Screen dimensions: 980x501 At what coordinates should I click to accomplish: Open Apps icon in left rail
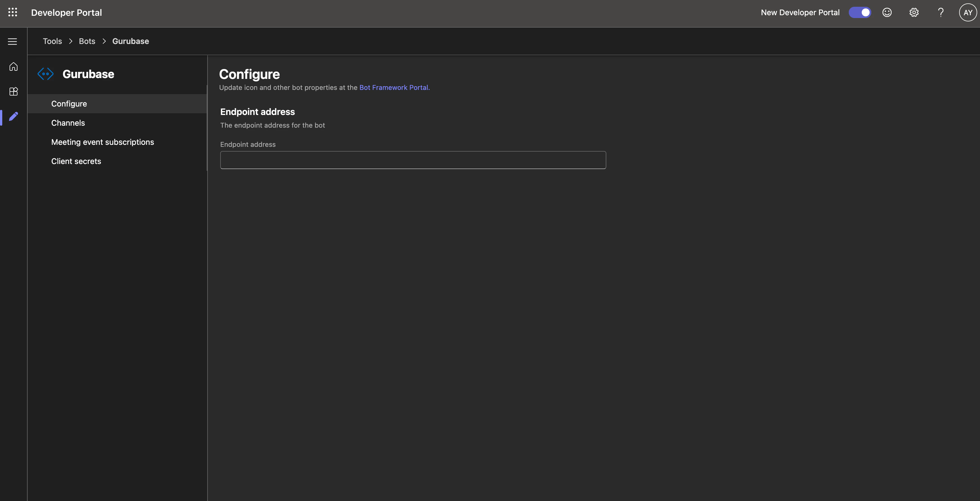pos(13,91)
